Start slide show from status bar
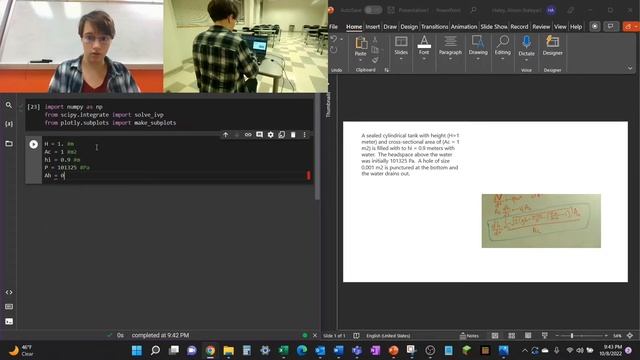This screenshot has width=640, height=360. tap(544, 336)
